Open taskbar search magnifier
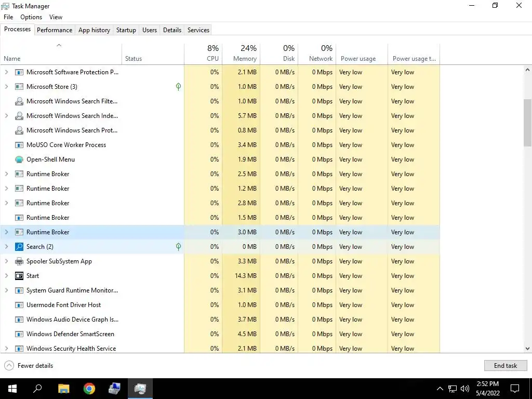 [37, 389]
